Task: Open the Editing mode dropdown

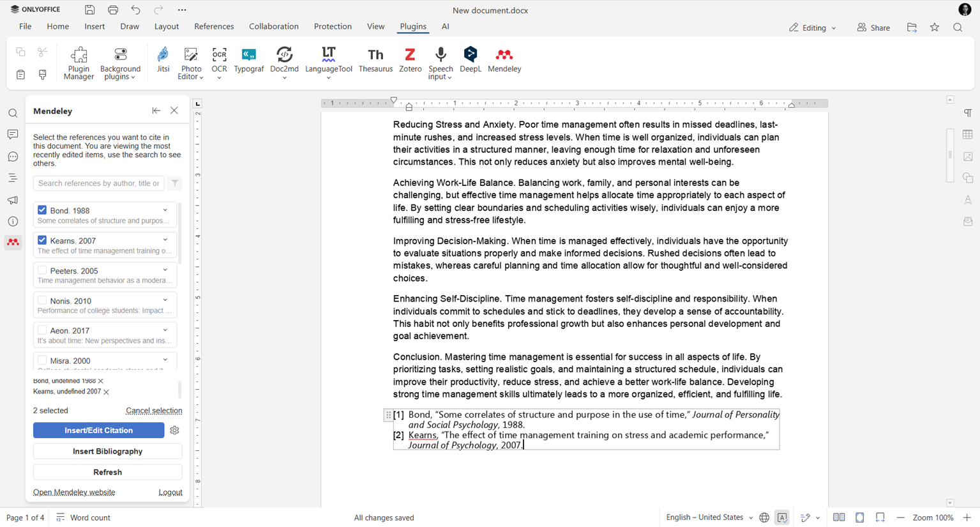Action: [812, 27]
